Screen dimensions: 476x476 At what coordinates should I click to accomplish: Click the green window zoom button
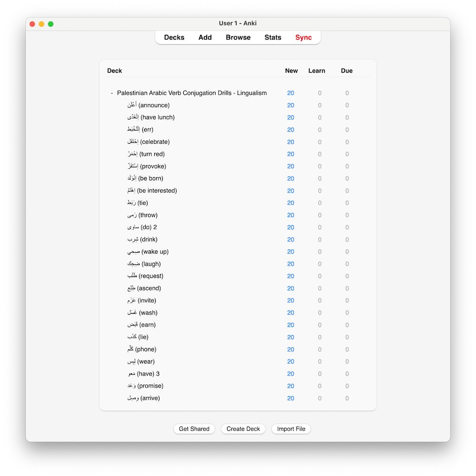coord(51,24)
